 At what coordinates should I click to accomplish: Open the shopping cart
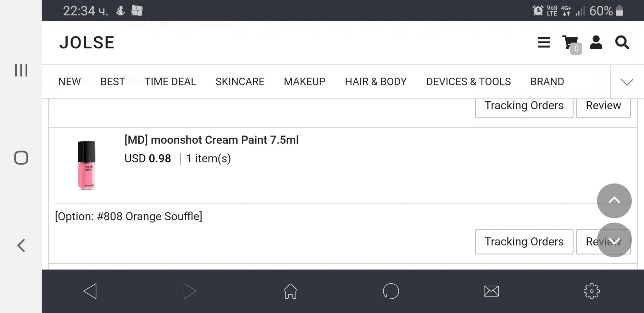[570, 43]
